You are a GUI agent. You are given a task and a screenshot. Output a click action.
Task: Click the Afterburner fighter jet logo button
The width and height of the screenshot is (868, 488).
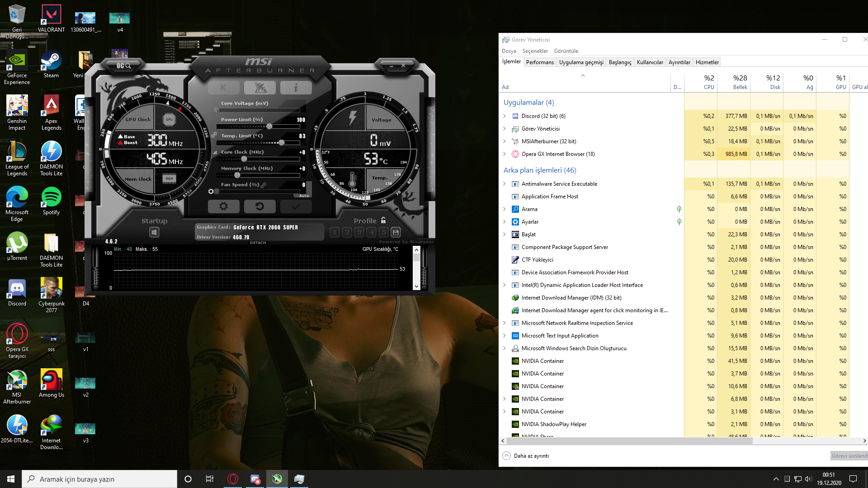click(259, 88)
